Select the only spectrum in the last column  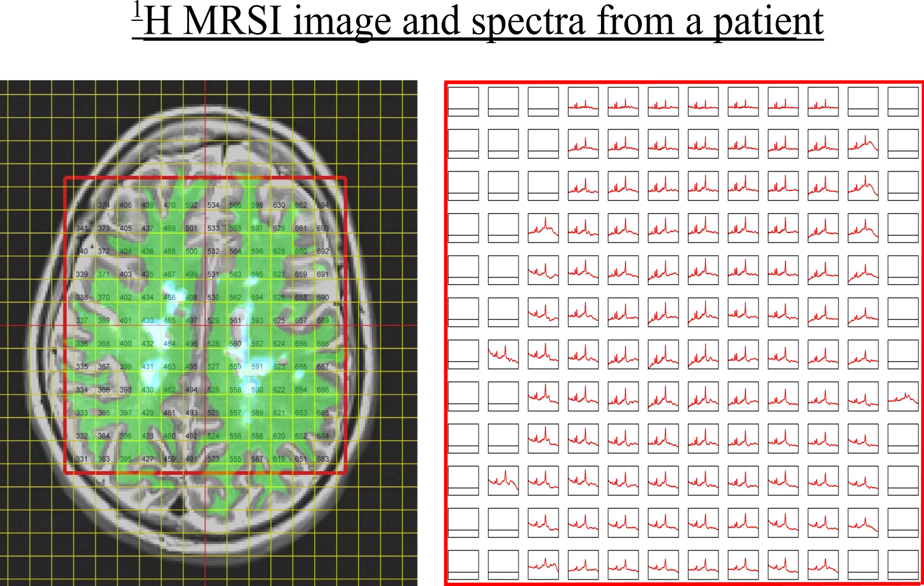coord(903,397)
